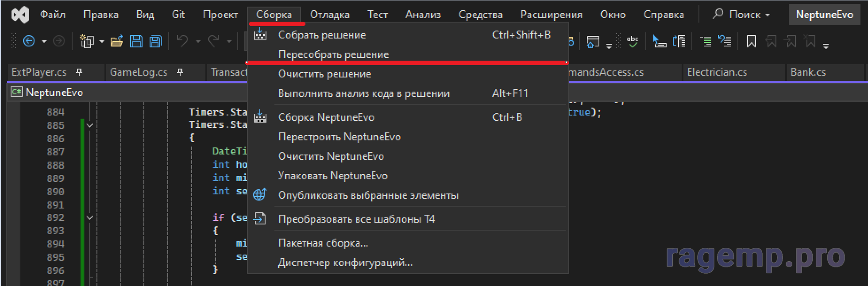Open the Отладка menu
Image resolution: width=868 pixels, height=286 pixels.
[329, 15]
